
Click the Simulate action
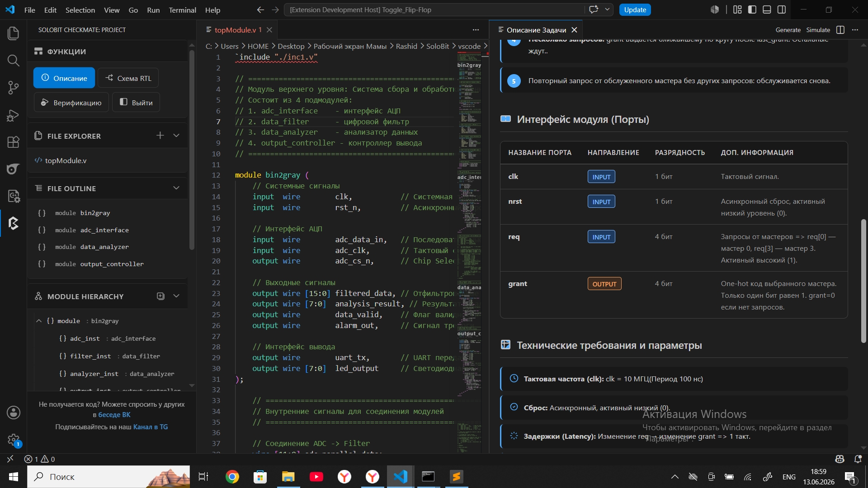point(818,30)
